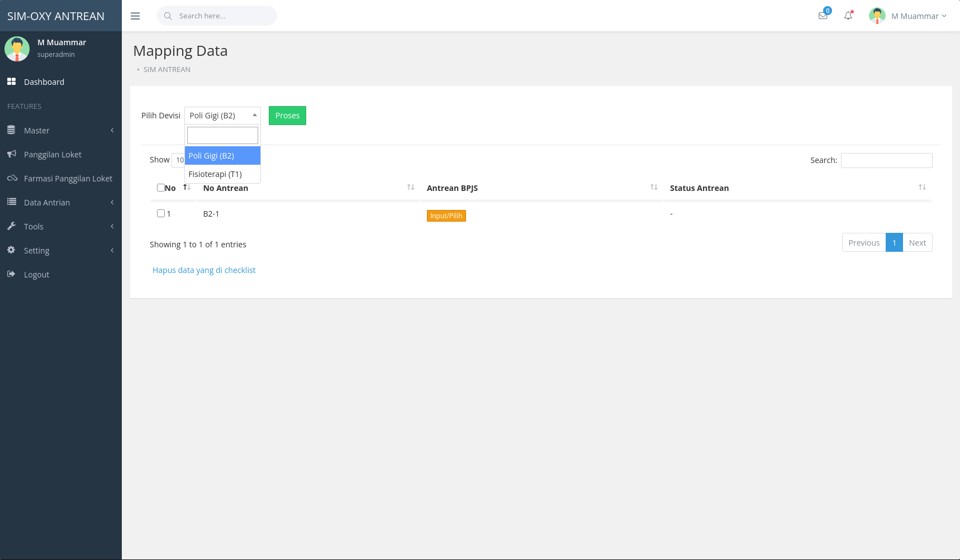
Task: Click the Panggilan Loket megaphone icon
Action: [x=11, y=154]
